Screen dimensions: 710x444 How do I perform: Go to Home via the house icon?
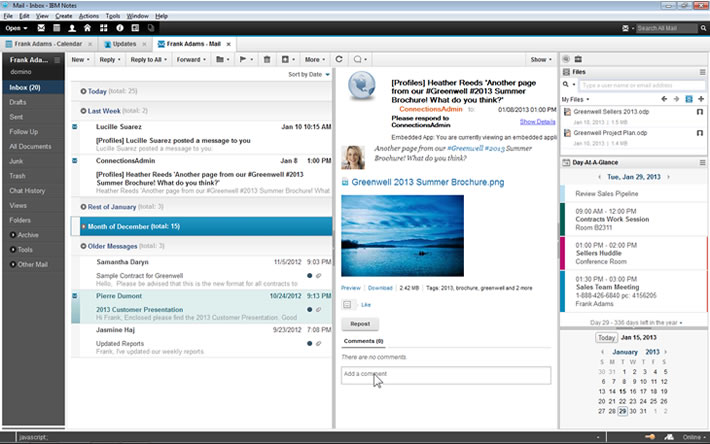point(87,28)
